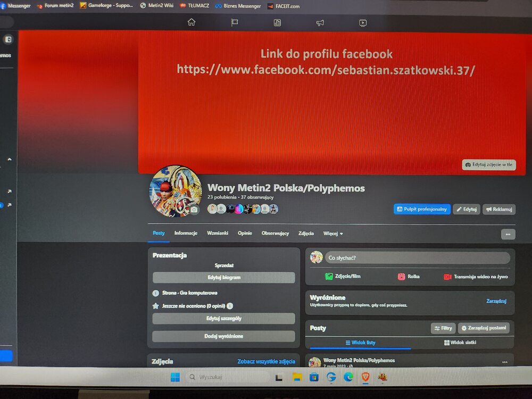Click the page profile picture
Viewport: 532px width, 399px height.
(x=176, y=191)
